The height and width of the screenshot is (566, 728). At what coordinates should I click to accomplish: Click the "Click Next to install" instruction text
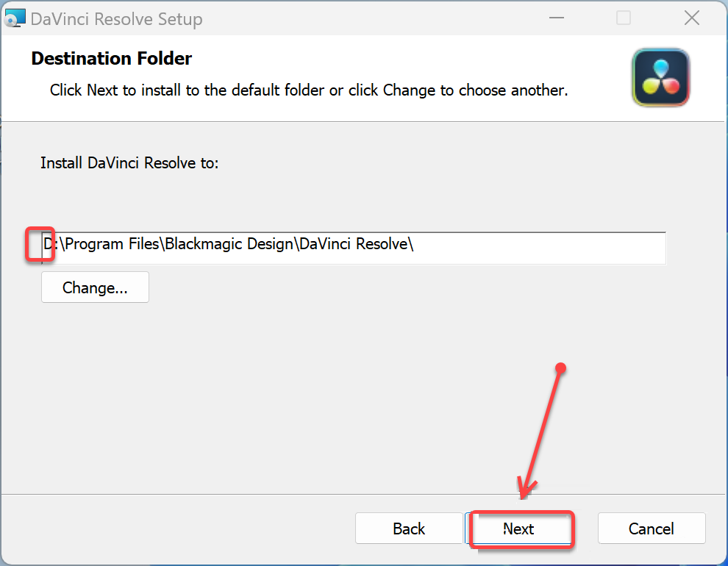click(x=309, y=91)
